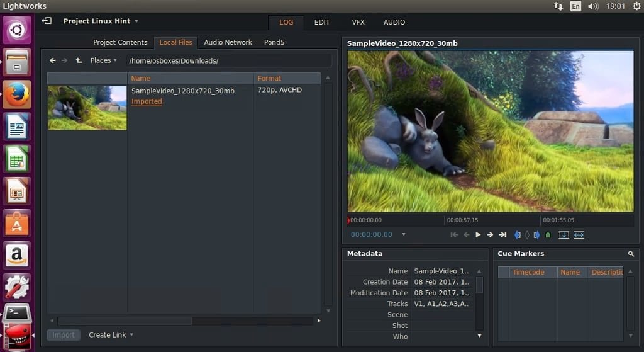644x352 pixels.
Task: Switch to the LOG tab
Action: click(x=286, y=22)
